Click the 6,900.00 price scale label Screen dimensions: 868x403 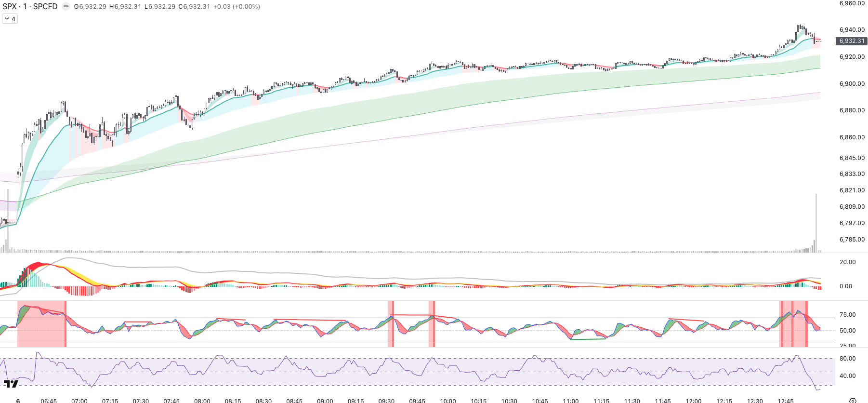point(852,83)
